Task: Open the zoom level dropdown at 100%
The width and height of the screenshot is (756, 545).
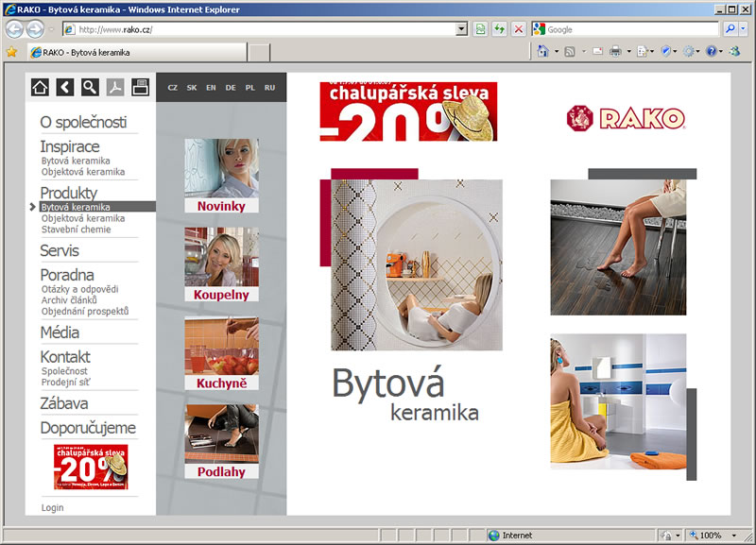Action: click(x=730, y=536)
